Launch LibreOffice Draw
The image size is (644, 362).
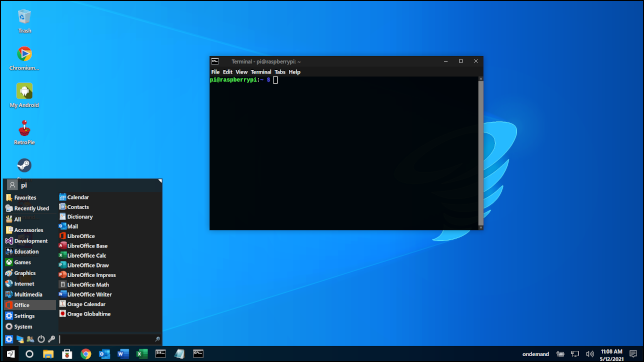pos(109,265)
